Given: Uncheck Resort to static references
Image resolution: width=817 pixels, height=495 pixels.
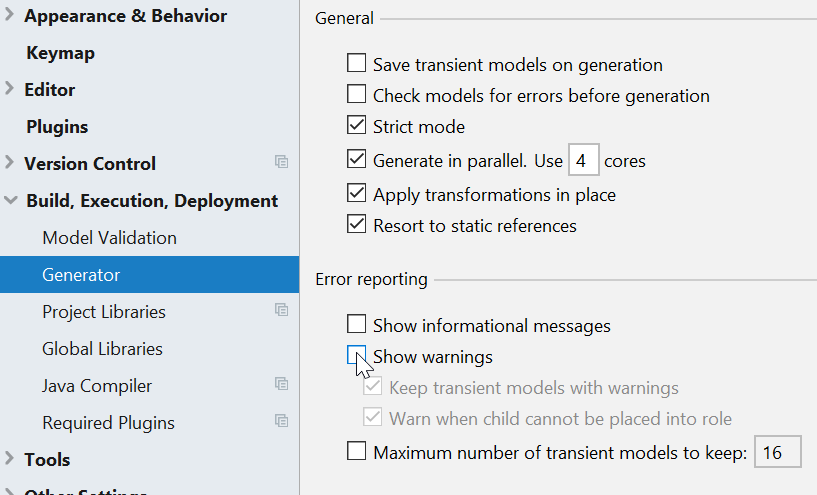Looking at the screenshot, I should tap(357, 225).
